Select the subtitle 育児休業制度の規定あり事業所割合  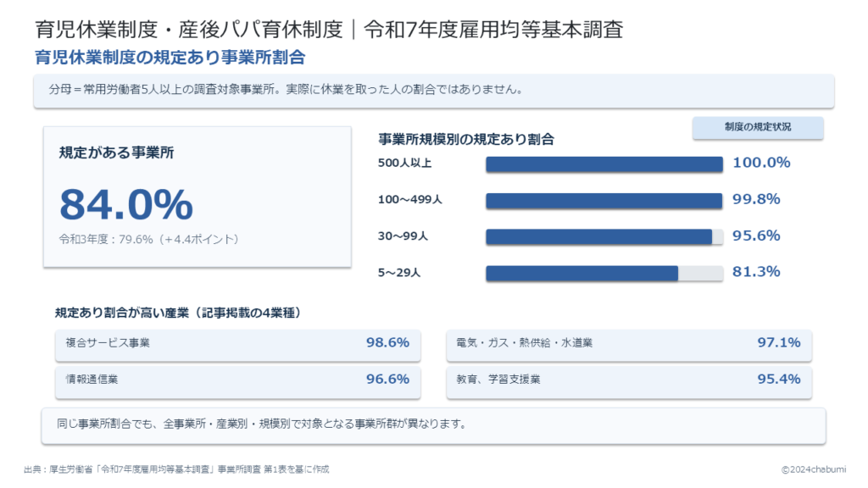[x=170, y=58]
